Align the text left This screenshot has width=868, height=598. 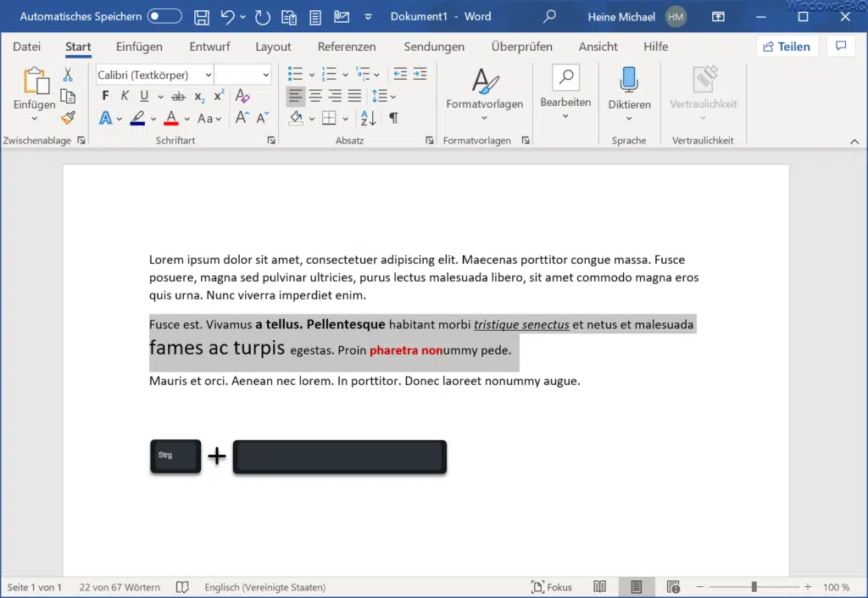click(296, 97)
